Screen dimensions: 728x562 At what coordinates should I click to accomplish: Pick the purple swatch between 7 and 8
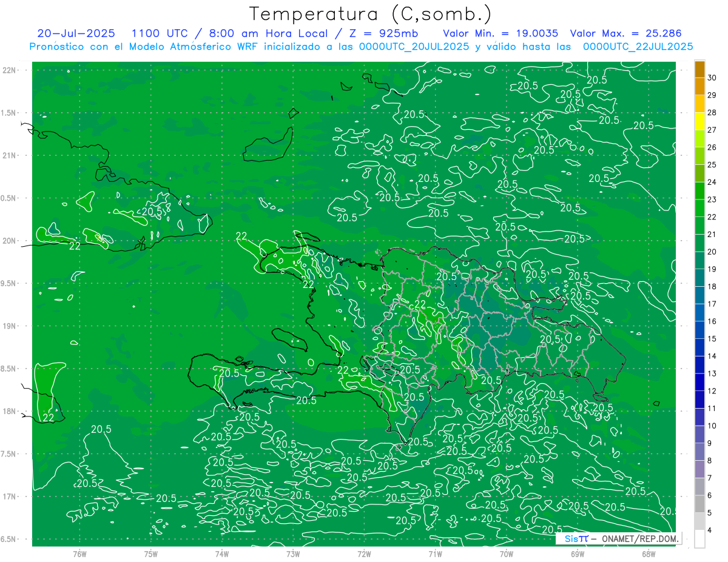point(699,469)
